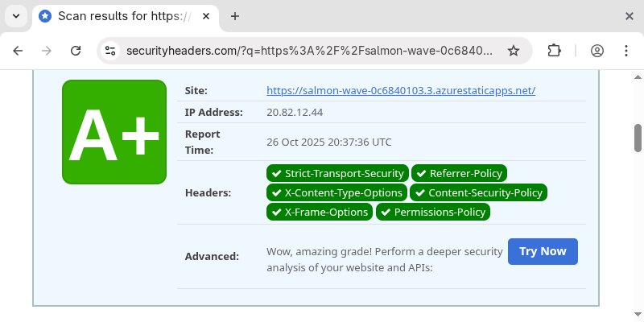The width and height of the screenshot is (644, 322).
Task: Open Chrome three-dot menu
Action: 626,51
